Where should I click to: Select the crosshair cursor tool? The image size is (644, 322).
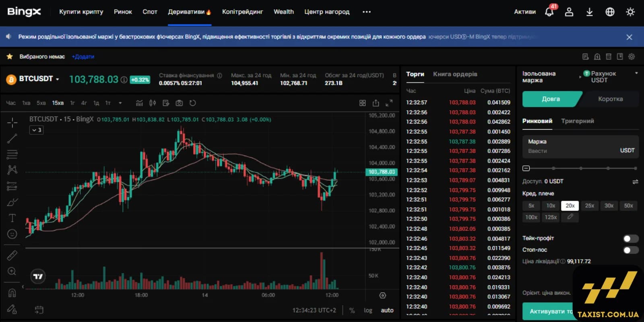[x=12, y=122]
